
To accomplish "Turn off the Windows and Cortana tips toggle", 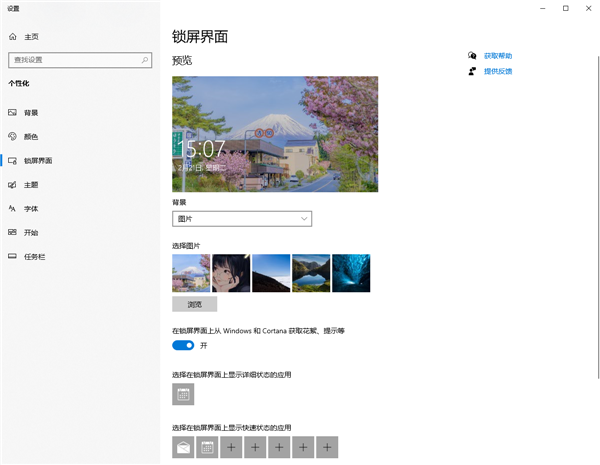I will click(183, 345).
